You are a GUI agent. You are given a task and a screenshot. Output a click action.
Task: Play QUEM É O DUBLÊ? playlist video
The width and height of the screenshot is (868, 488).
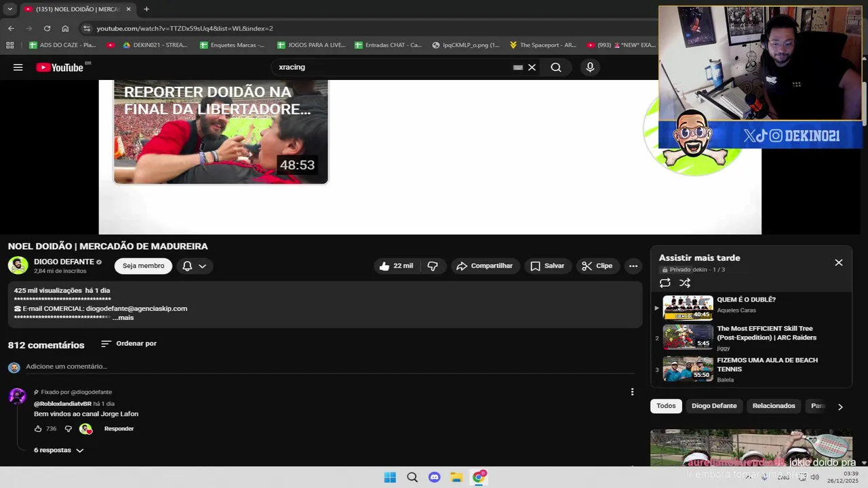tap(751, 307)
